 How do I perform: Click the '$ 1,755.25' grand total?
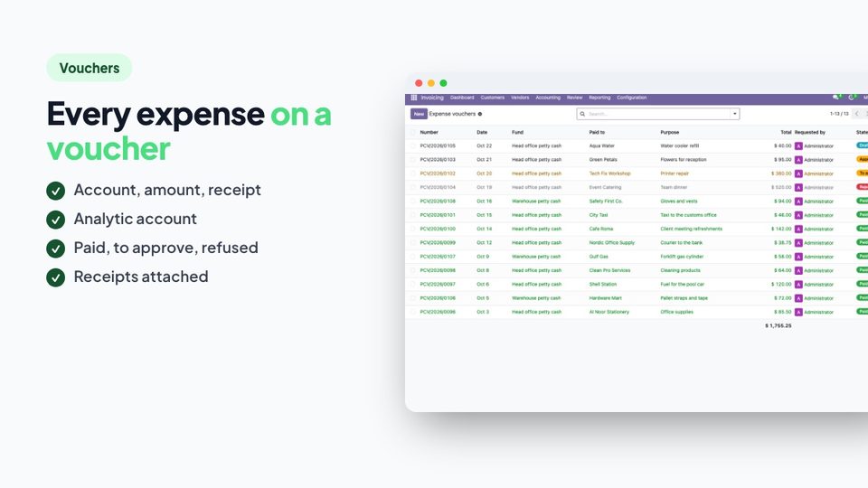coord(778,326)
